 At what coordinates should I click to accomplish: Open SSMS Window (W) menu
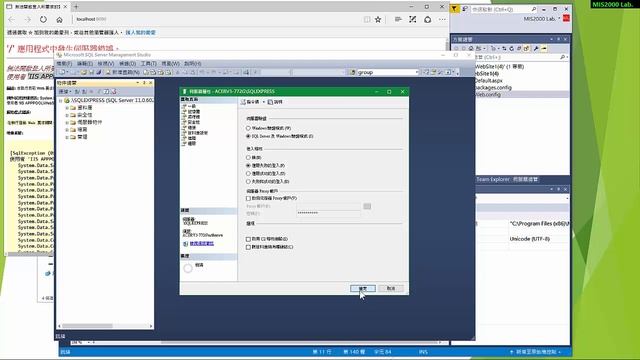pyautogui.click(x=170, y=64)
